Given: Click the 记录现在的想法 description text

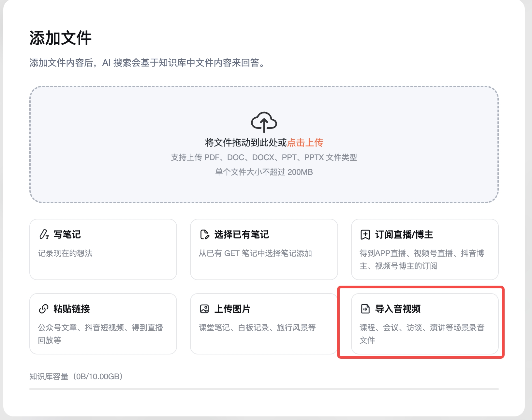Looking at the screenshot, I should click(x=65, y=253).
